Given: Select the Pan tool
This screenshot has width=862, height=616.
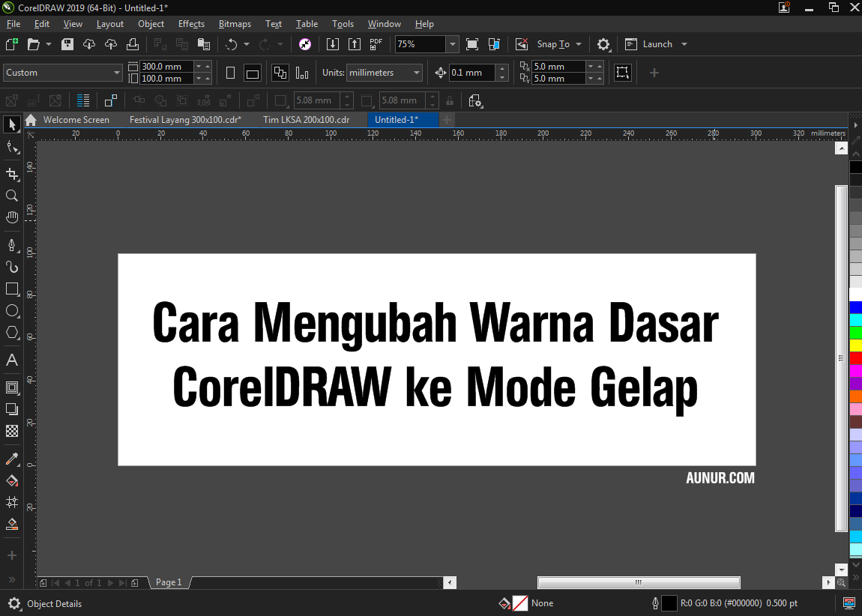Looking at the screenshot, I should tap(11, 217).
